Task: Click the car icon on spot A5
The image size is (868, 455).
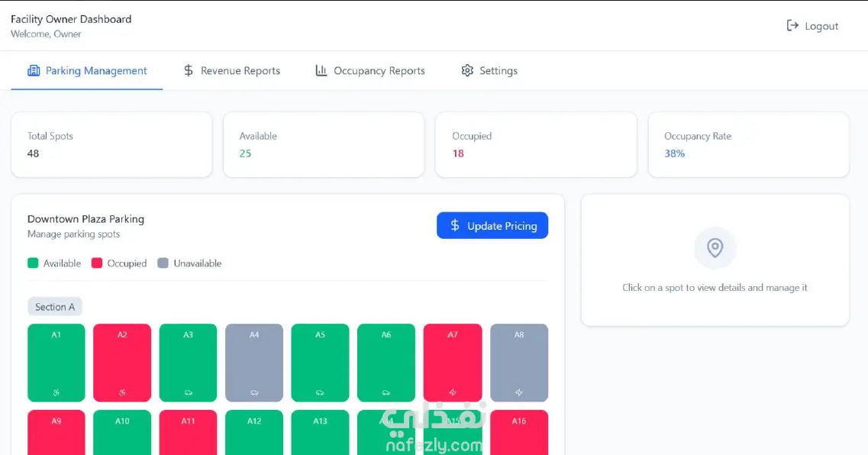Action: [320, 392]
